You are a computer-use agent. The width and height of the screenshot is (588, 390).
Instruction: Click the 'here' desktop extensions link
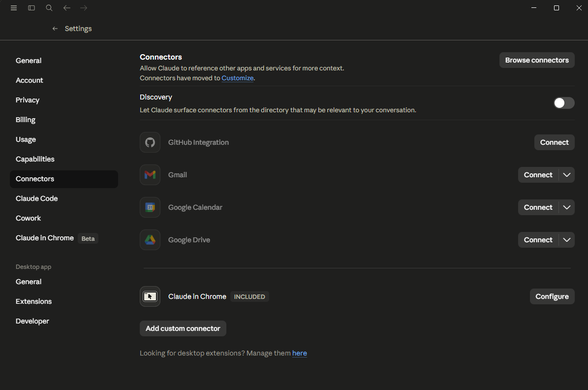tap(300, 353)
